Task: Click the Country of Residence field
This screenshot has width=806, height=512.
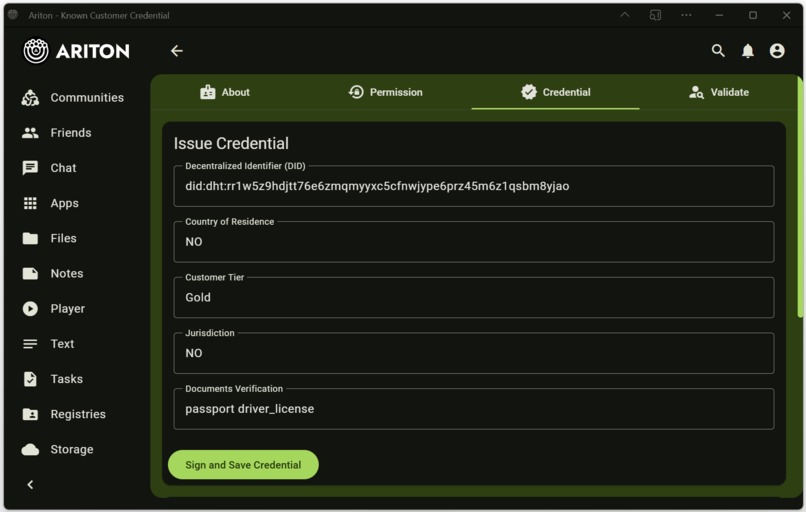Action: pos(473,242)
